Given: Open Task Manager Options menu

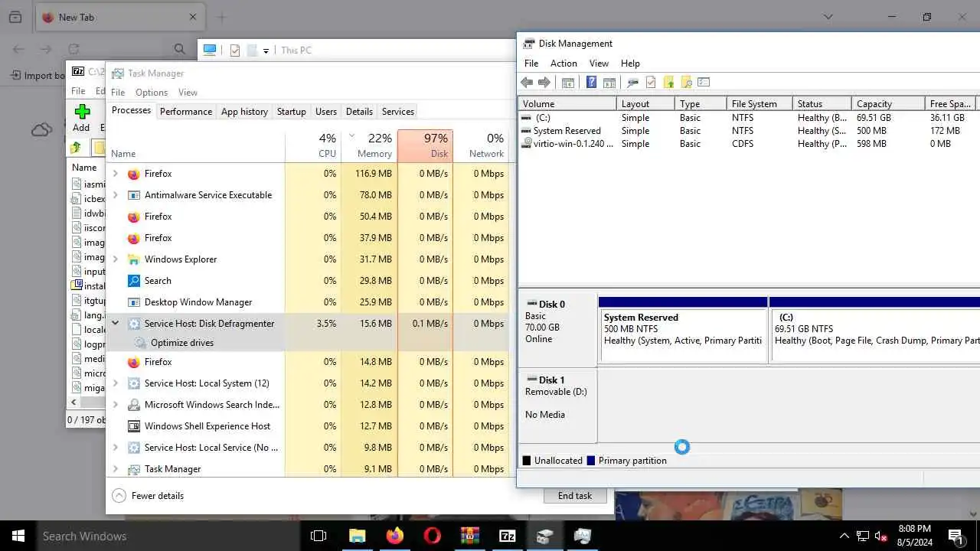Looking at the screenshot, I should (152, 93).
